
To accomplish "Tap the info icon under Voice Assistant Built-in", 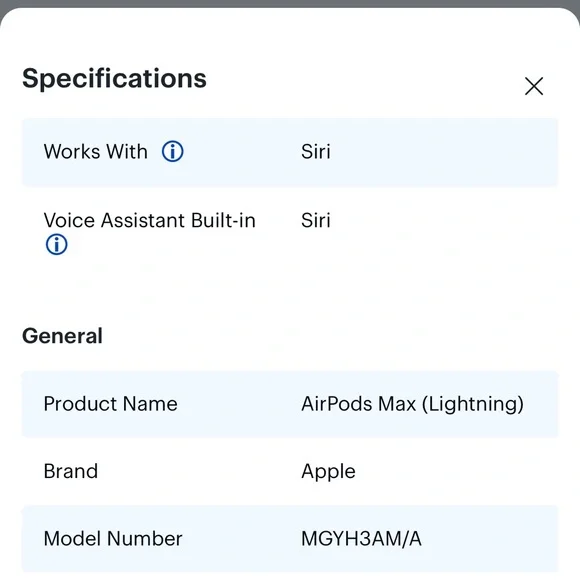I will 57,245.
